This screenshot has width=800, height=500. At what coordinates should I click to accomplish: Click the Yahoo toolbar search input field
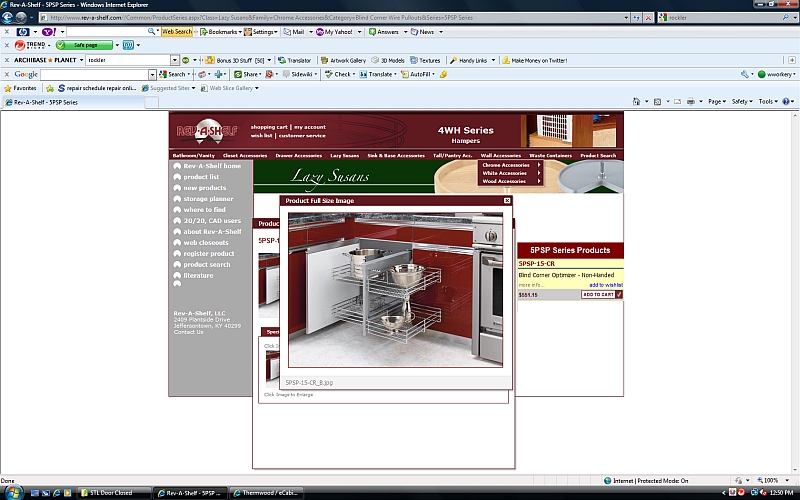[x=107, y=32]
